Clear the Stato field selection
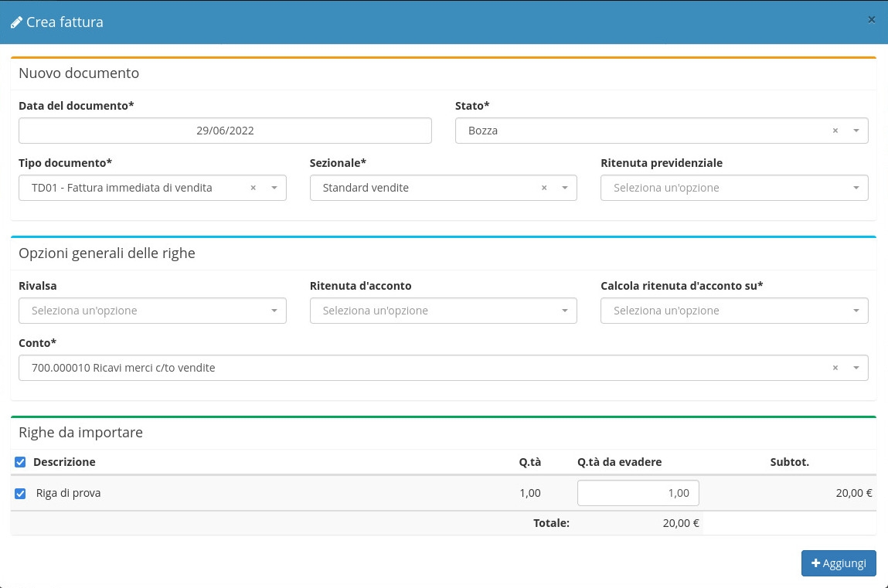Viewport: 888px width, 588px height. pos(835,131)
